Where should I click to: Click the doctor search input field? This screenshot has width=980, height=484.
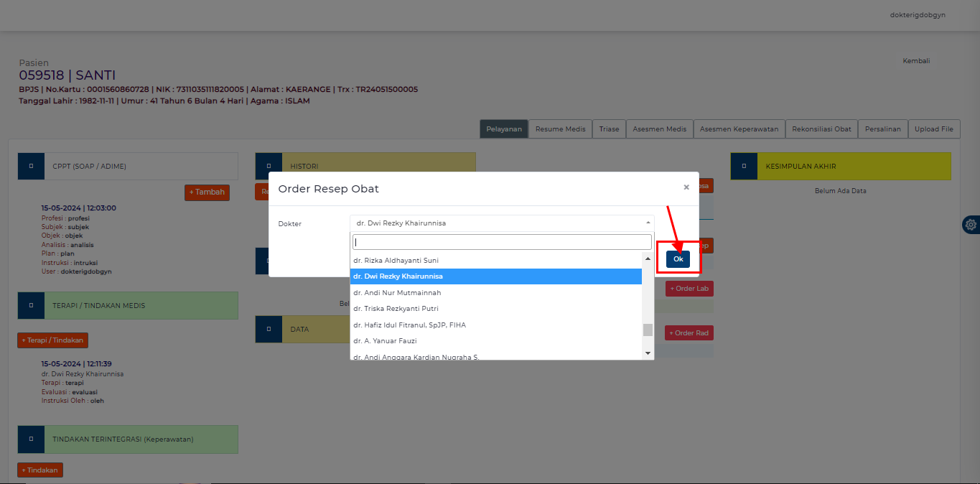[x=501, y=242]
